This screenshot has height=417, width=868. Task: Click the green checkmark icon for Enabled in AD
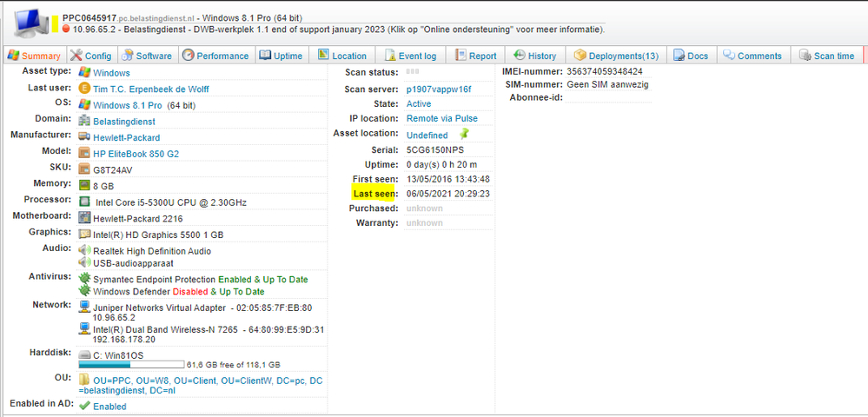[84, 406]
